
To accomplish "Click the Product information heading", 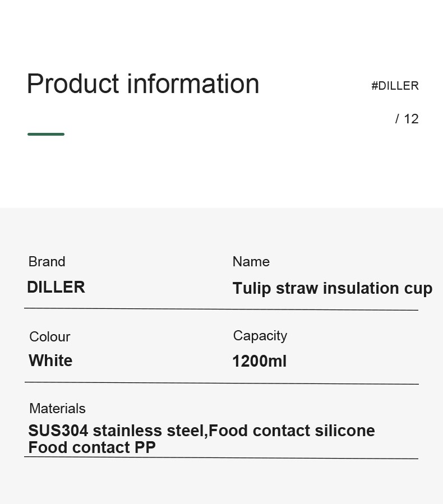I will pos(143,84).
